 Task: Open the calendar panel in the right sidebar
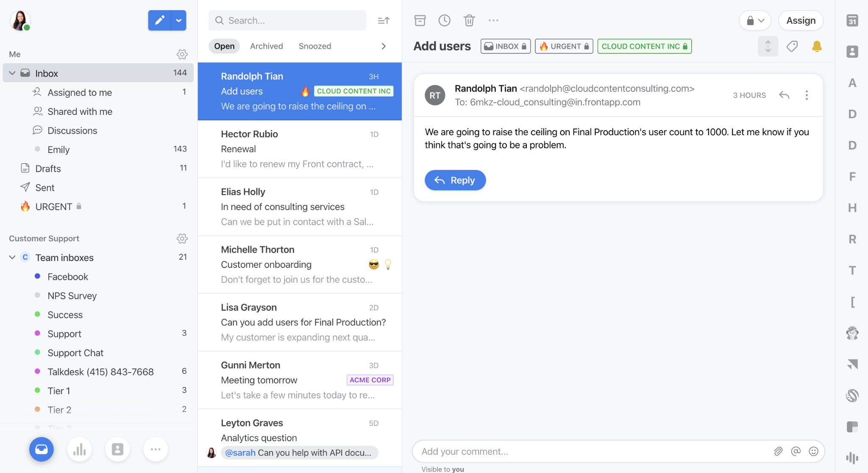point(852,20)
